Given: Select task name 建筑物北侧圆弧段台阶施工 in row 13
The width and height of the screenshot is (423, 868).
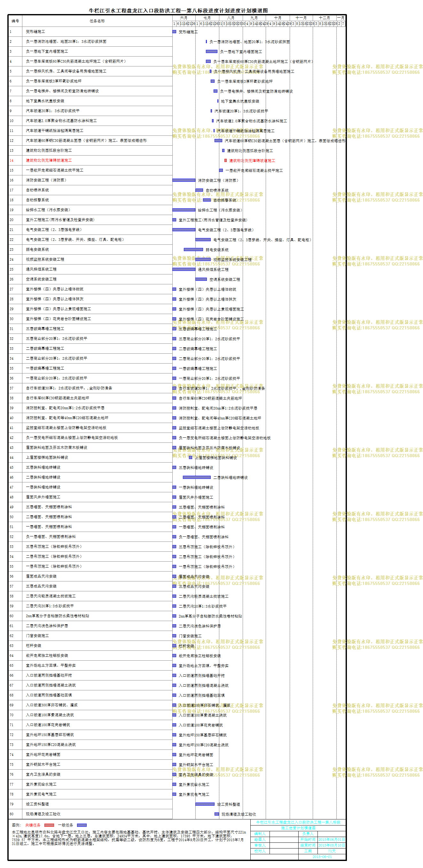Looking at the screenshot, I should click(x=49, y=150).
